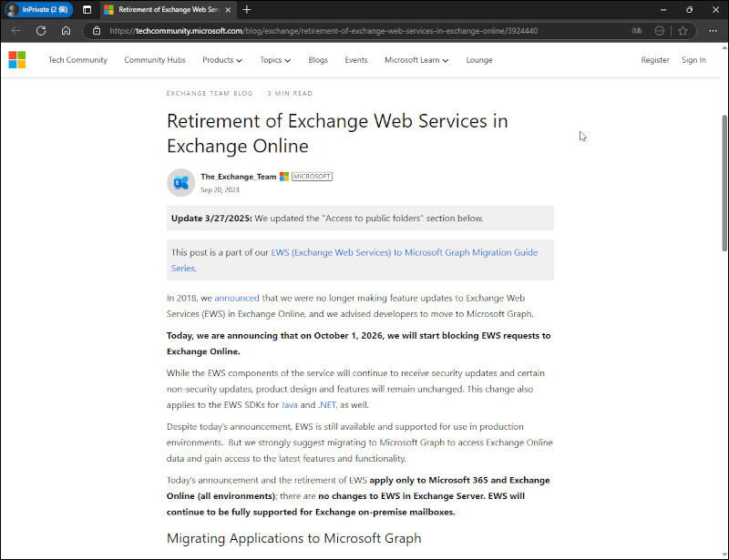The image size is (729, 560).
Task: Click the page vertical scrollbar thumb
Action: (724, 183)
